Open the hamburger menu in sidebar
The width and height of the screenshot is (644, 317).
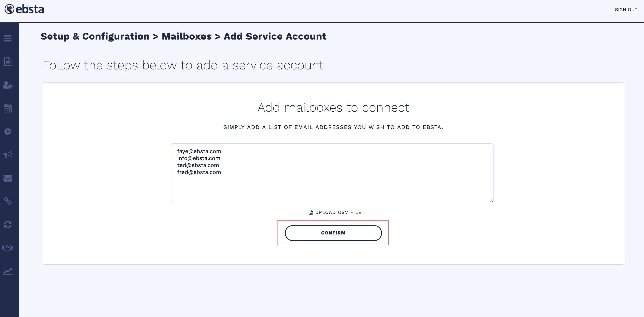8,39
